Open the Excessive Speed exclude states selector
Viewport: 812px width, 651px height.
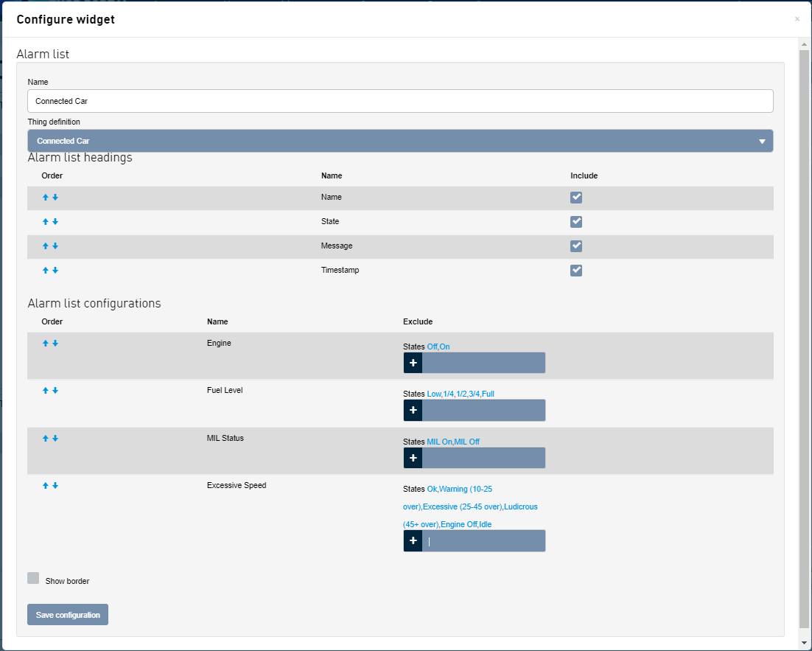pos(483,541)
